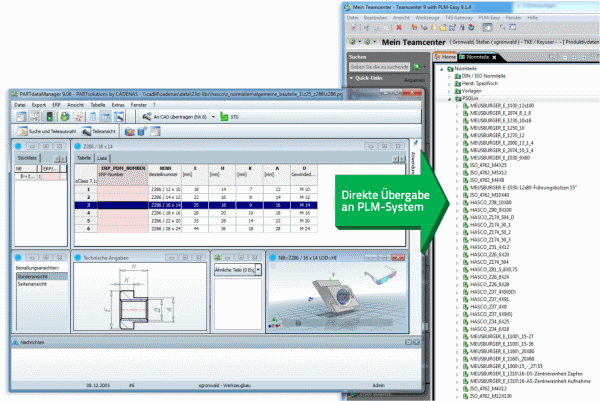Click the STD toolbar icon
The image size is (600, 401).
pyautogui.click(x=222, y=117)
